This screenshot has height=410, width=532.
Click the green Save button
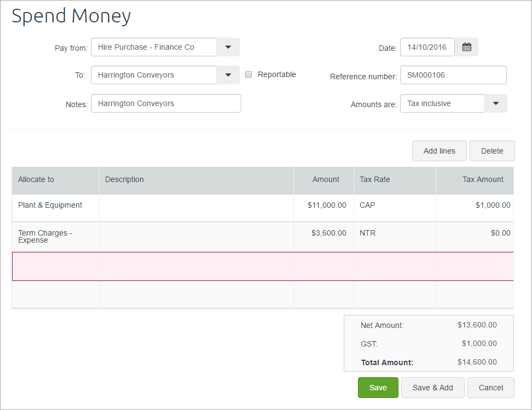coord(378,388)
